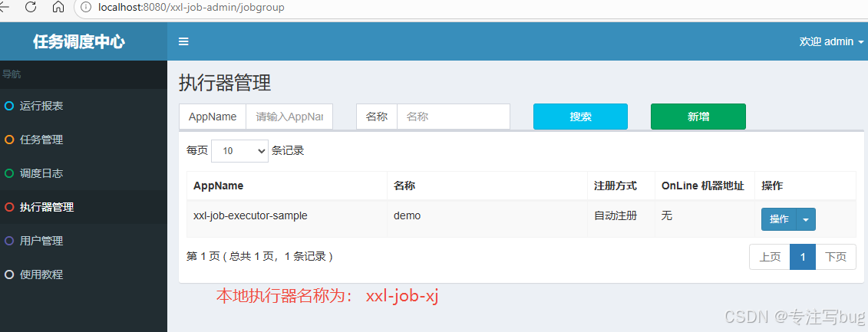
Task: Go to the browser home page icon
Action: coord(58,7)
